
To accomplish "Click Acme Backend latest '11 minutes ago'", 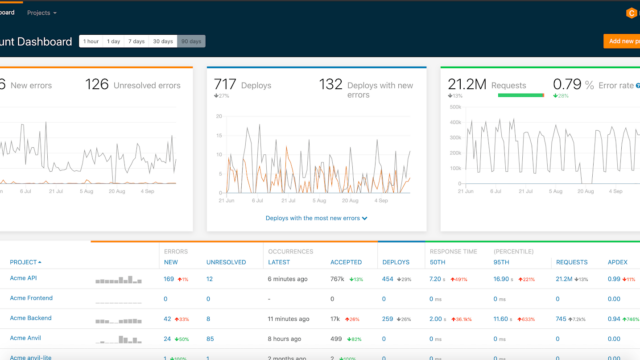I will [289, 319].
